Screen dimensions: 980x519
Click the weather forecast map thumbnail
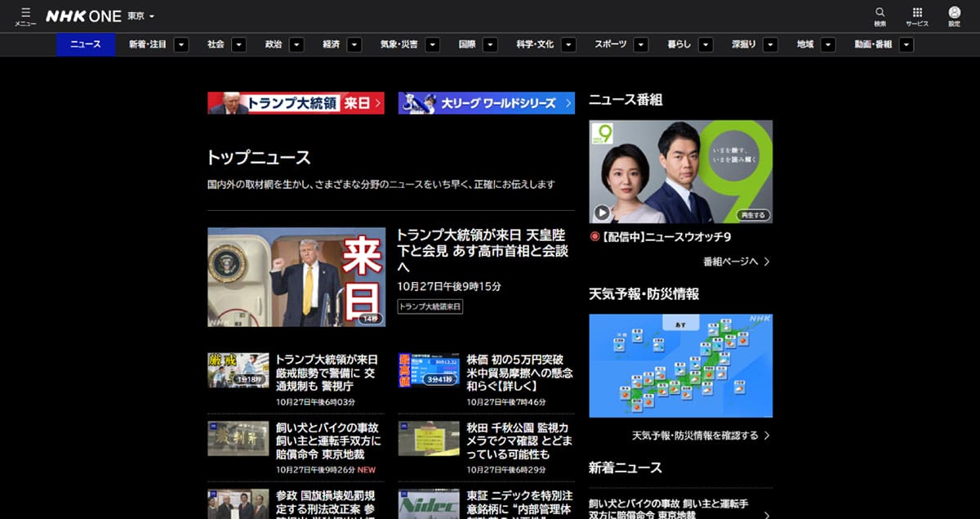[x=680, y=365]
